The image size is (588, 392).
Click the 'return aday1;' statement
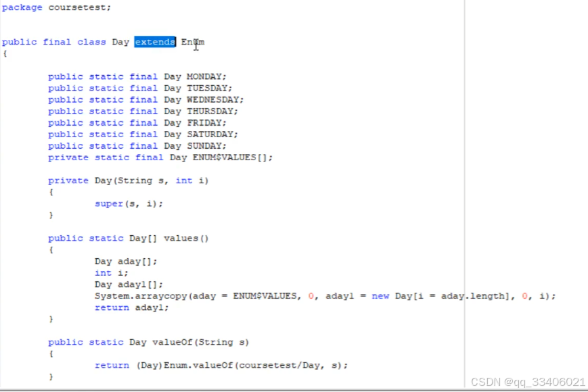[132, 308]
